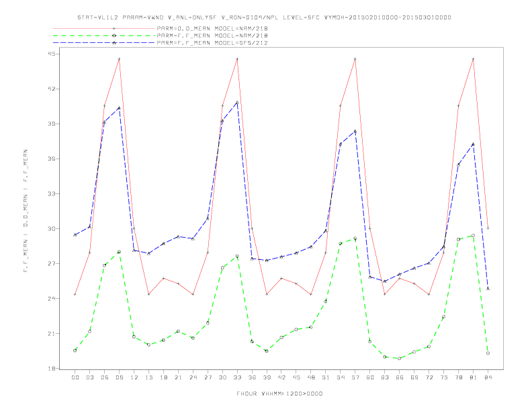
Task: Click the y-axis tick value 42
Action: point(52,89)
